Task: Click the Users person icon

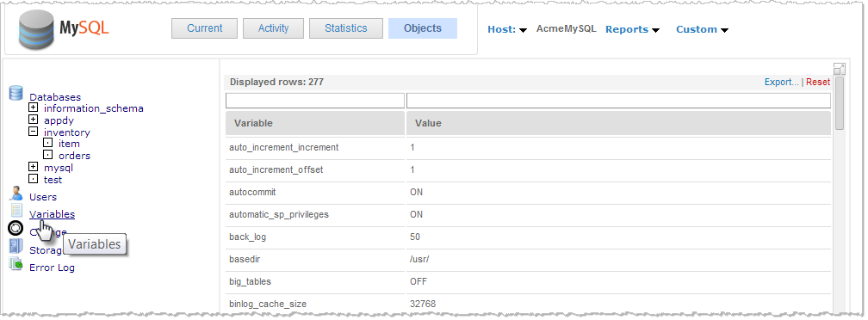Action: tap(16, 194)
